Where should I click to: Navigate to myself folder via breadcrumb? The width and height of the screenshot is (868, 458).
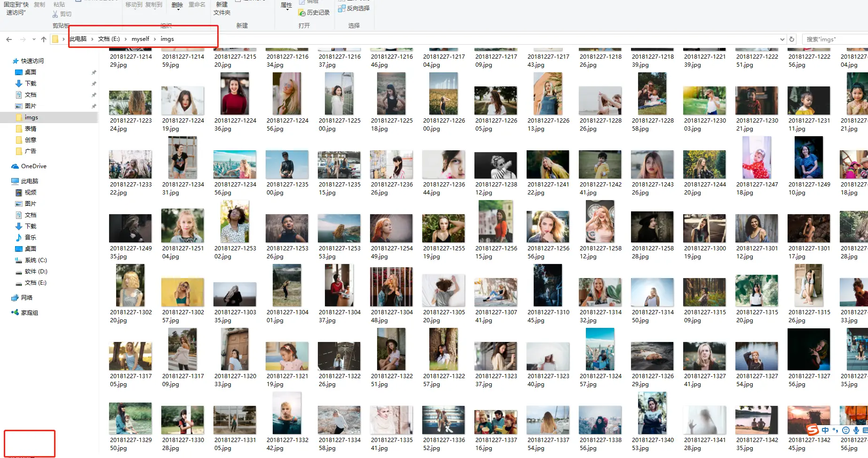[140, 39]
